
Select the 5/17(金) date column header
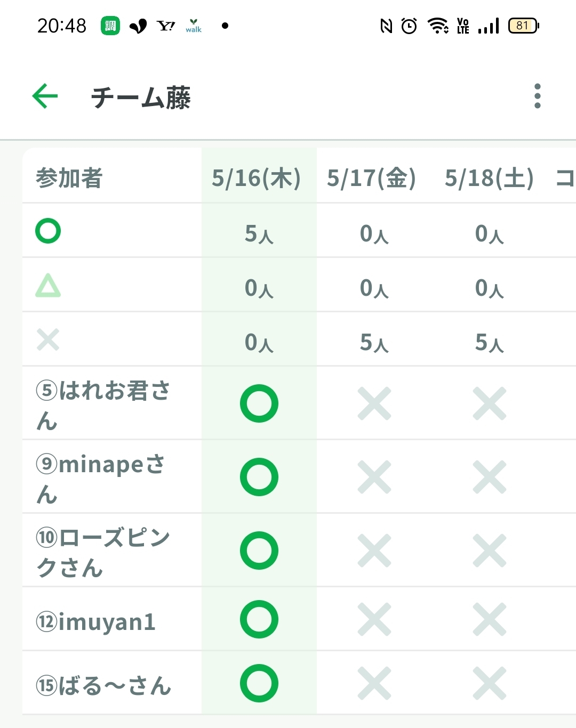click(372, 178)
